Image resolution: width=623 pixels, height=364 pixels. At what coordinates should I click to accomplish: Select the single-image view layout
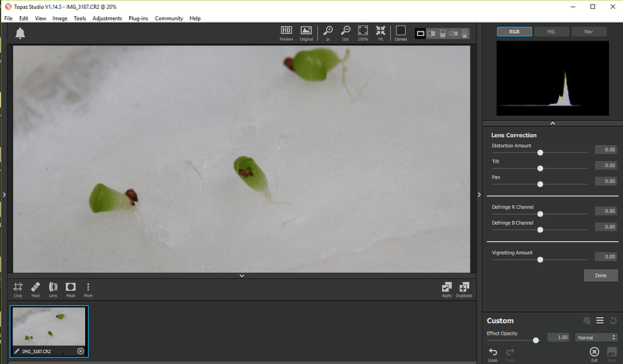coord(421,33)
